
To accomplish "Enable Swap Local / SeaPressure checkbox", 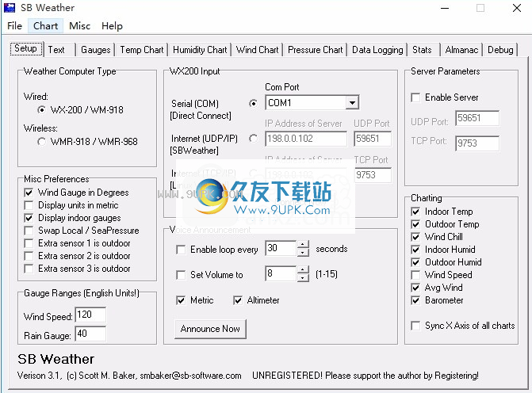I will (x=29, y=231).
